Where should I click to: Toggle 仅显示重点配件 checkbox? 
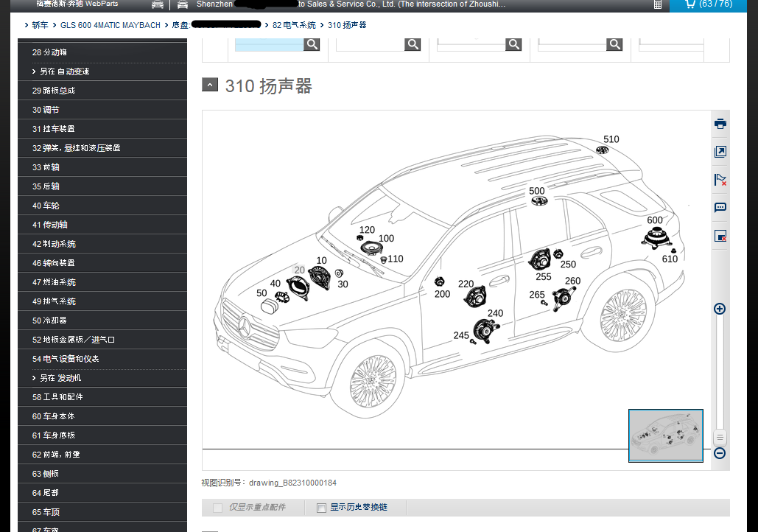(217, 508)
